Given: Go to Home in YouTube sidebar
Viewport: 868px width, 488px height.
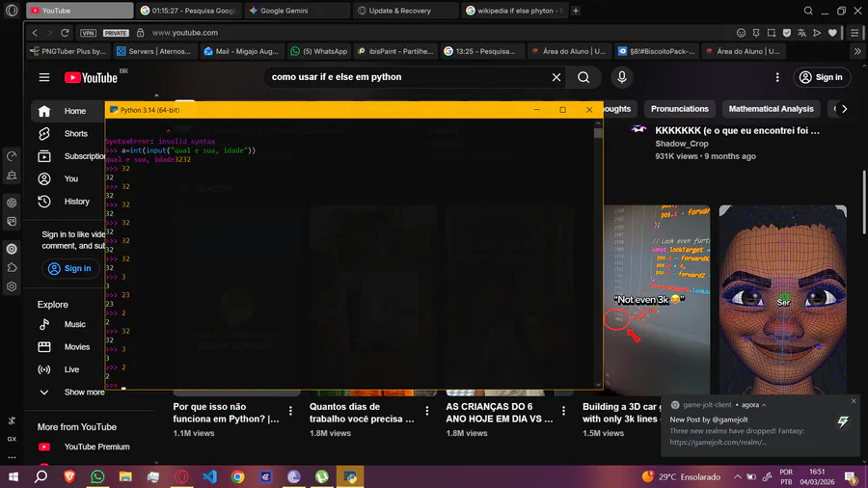Looking at the screenshot, I should tap(68, 111).
